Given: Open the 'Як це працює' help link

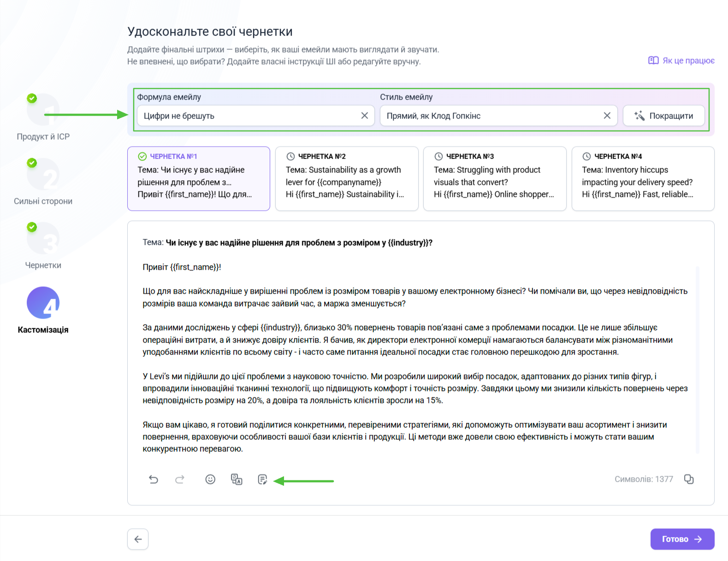Looking at the screenshot, I should [x=681, y=60].
